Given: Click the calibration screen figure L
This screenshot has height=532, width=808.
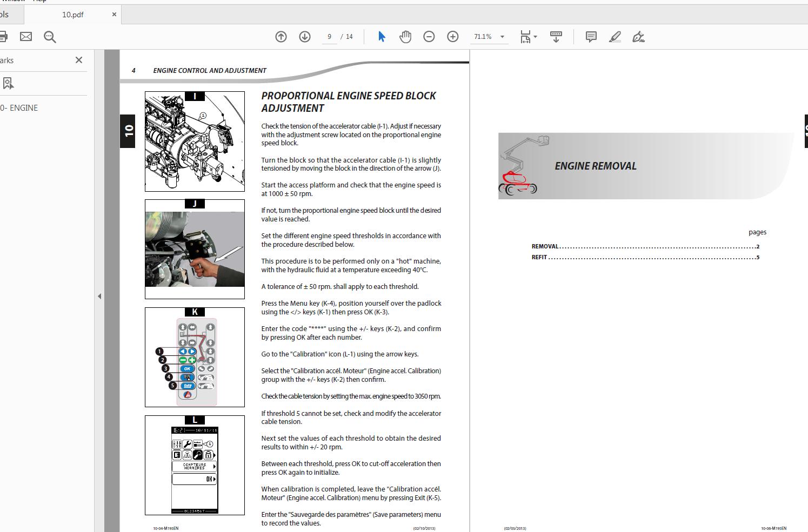Looking at the screenshot, I should click(x=195, y=465).
